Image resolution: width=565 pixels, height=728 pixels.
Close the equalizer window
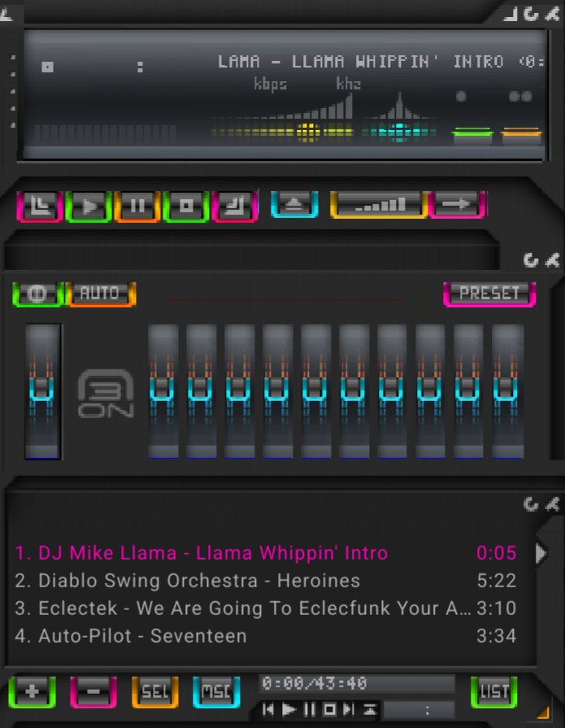[553, 260]
